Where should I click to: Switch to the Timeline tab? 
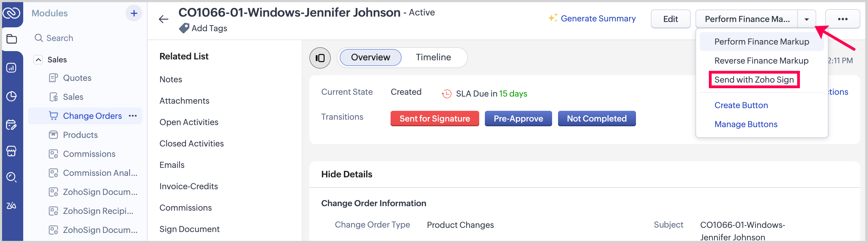click(433, 58)
